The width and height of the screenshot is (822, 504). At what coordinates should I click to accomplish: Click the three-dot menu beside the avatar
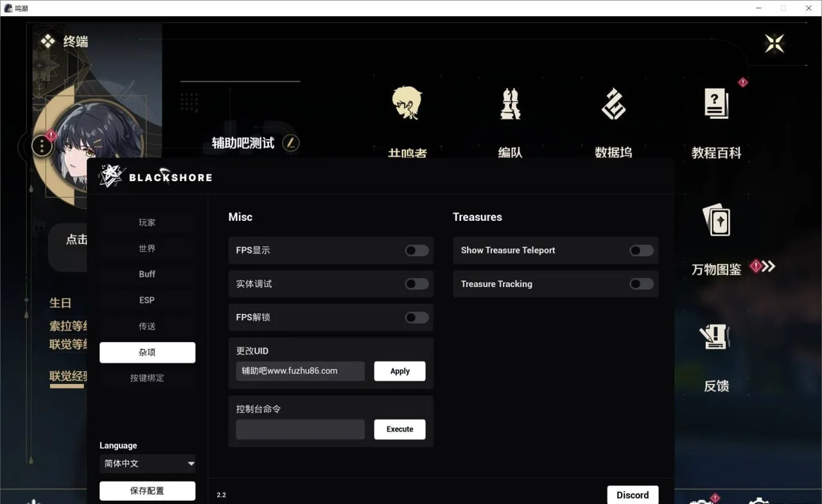point(42,146)
